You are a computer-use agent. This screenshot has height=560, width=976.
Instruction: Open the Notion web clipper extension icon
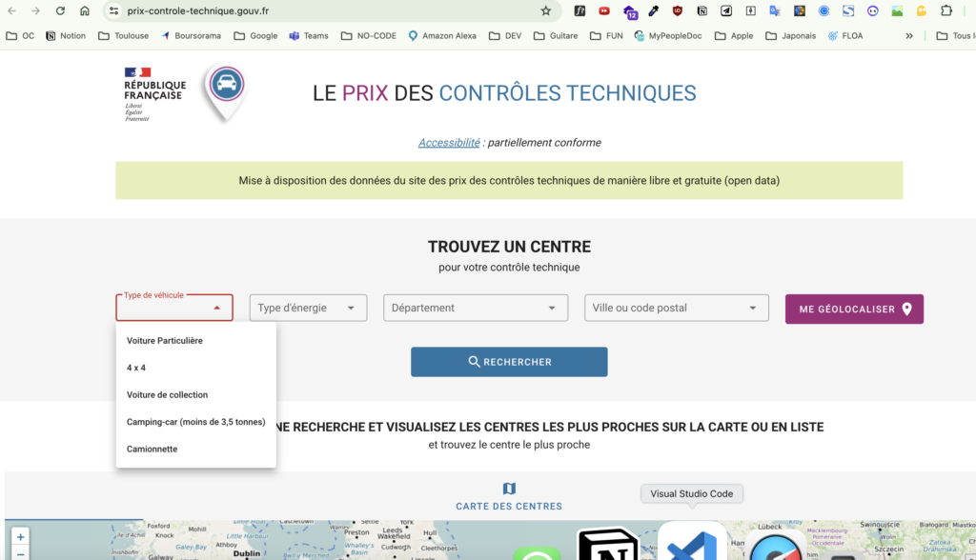point(702,10)
